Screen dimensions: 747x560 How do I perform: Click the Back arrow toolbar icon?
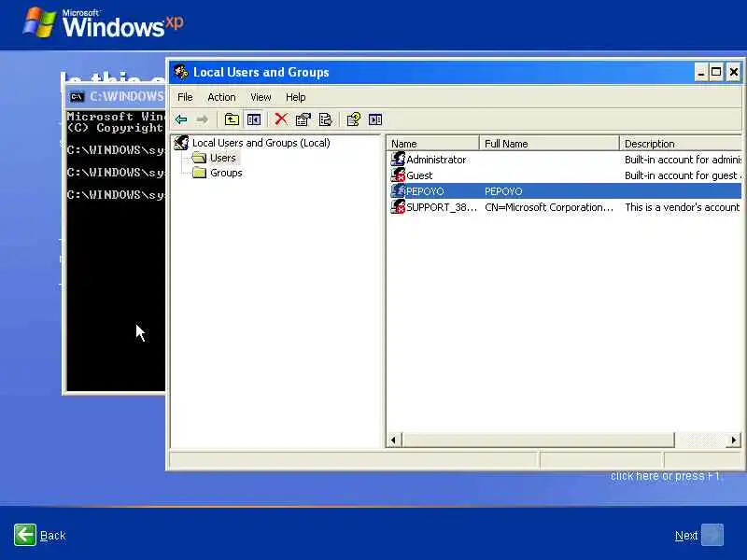(181, 119)
